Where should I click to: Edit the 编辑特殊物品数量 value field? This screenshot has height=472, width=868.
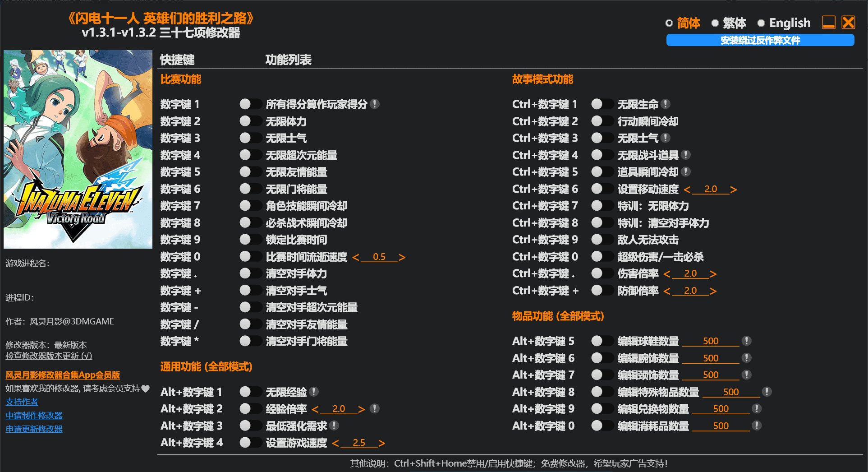click(x=730, y=392)
